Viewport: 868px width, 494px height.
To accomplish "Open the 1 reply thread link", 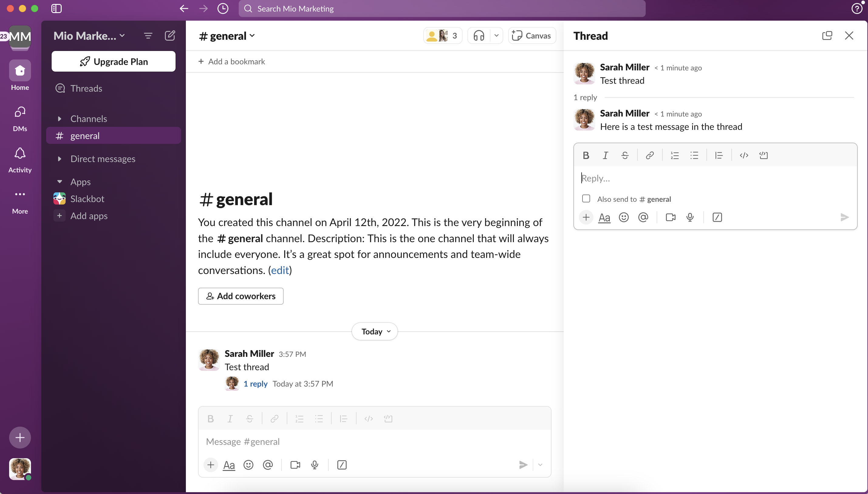I will pyautogui.click(x=255, y=383).
